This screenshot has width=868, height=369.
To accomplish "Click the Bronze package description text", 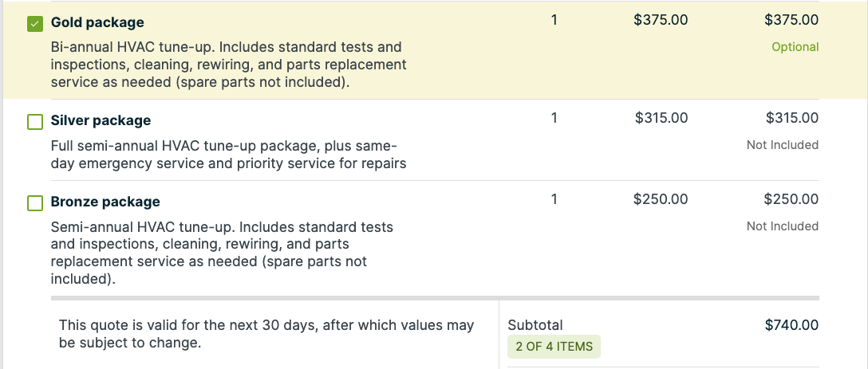I will [222, 253].
